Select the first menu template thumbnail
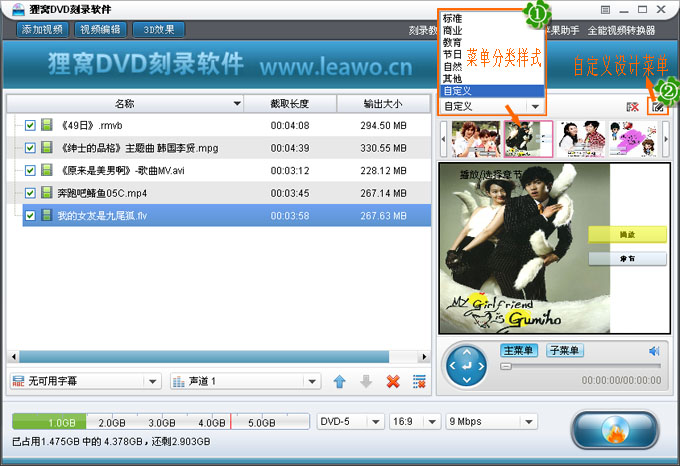Viewport: 680px width, 466px height. (x=476, y=139)
